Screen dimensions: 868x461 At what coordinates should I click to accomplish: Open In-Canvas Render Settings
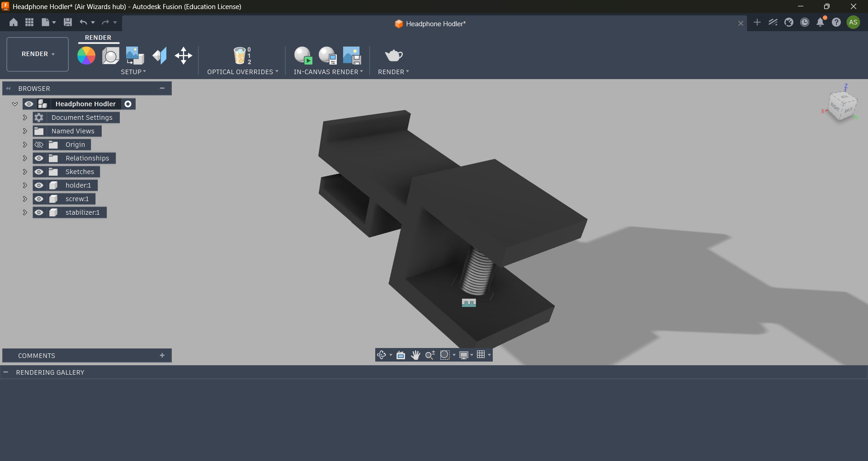pyautogui.click(x=327, y=56)
